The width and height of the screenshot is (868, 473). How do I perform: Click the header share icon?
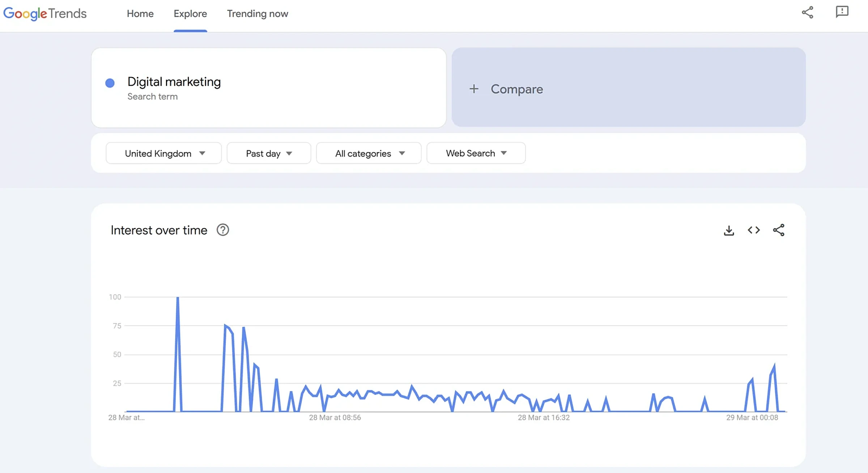(807, 12)
